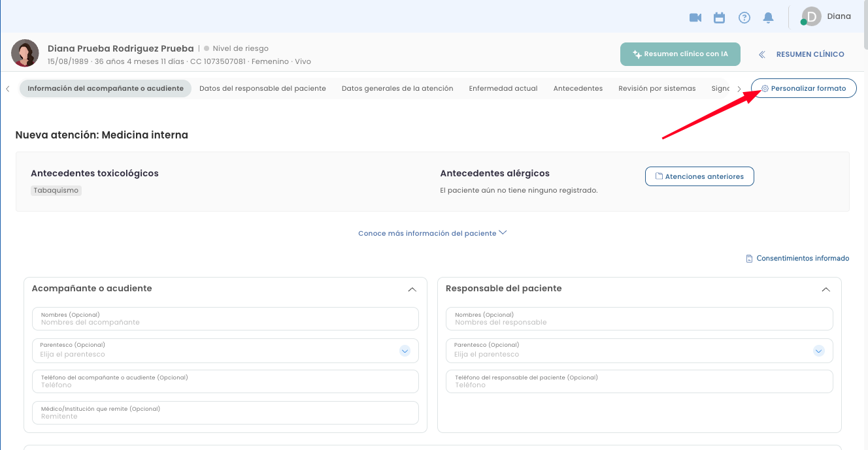
Task: Click the video camera icon in header
Action: pyautogui.click(x=695, y=18)
